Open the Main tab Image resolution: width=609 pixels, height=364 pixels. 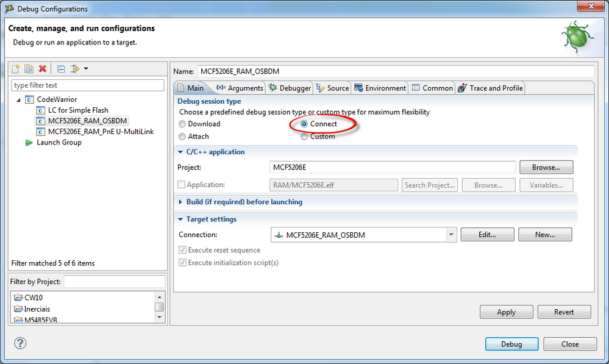[x=191, y=88]
